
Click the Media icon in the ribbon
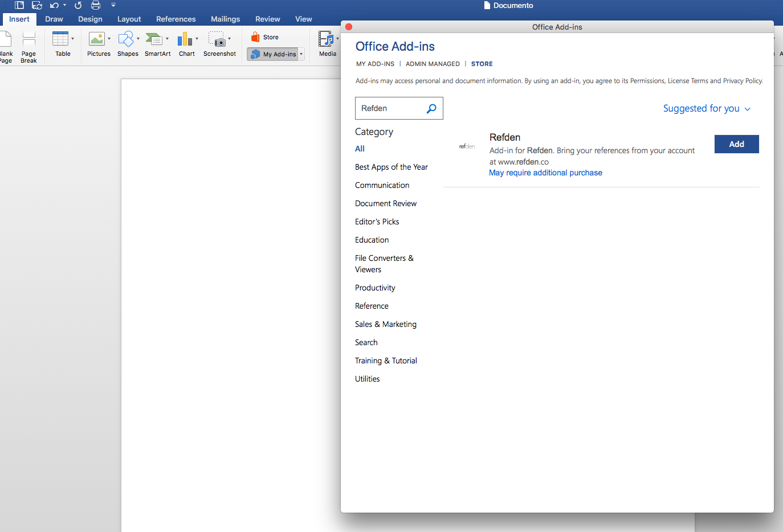pos(326,39)
